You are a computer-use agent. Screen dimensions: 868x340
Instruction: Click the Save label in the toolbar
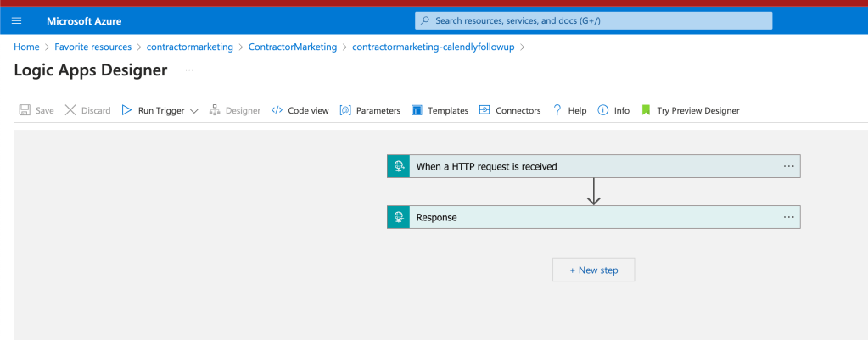click(x=45, y=110)
